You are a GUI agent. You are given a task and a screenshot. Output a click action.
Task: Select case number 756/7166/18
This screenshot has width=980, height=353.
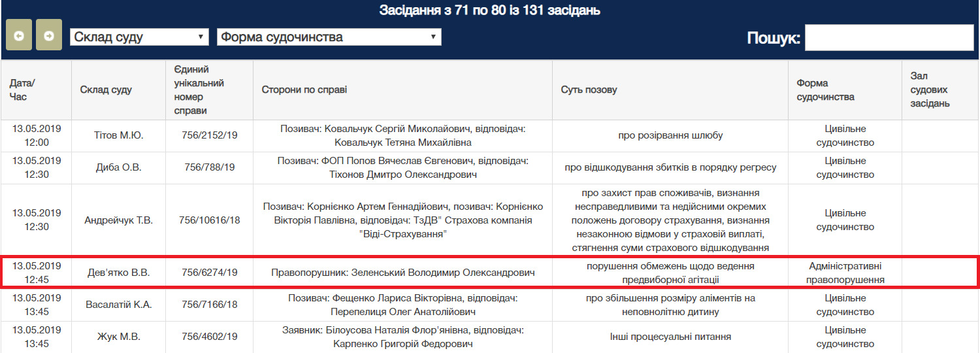[210, 305]
